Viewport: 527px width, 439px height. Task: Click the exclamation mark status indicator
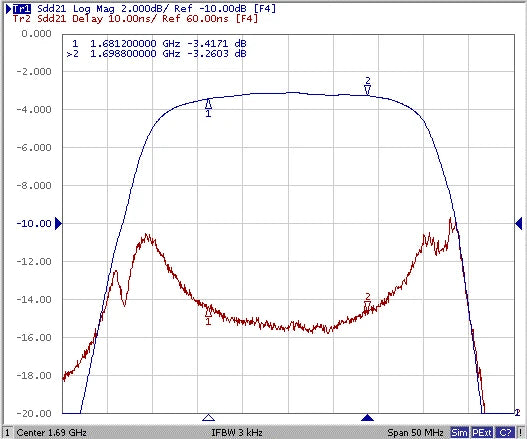pyautogui.click(x=520, y=432)
